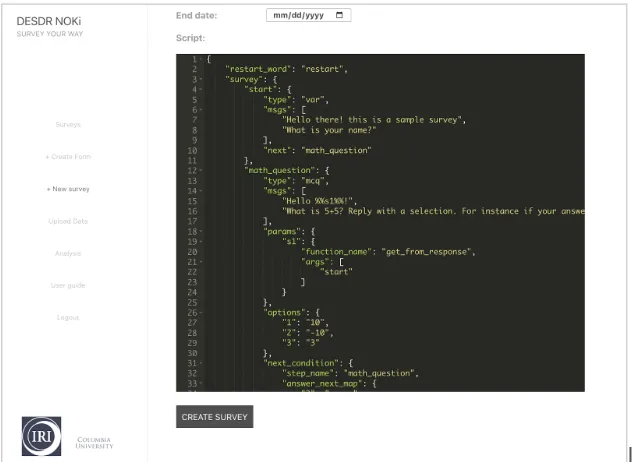Click the "restart_word" key in the script

(x=258, y=69)
